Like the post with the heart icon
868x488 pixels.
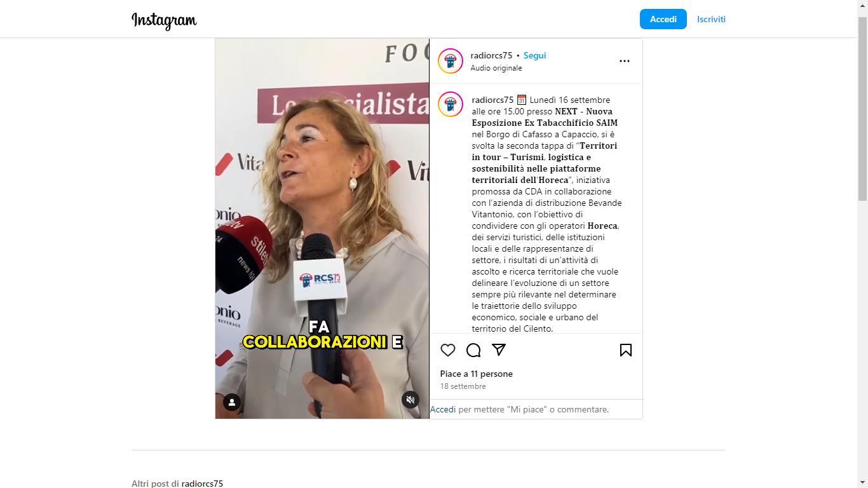coord(448,350)
